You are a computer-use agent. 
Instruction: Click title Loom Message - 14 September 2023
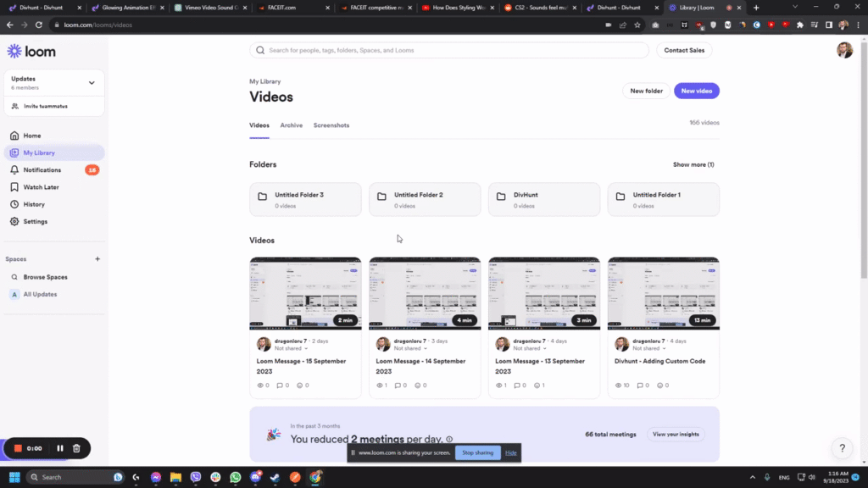420,366
